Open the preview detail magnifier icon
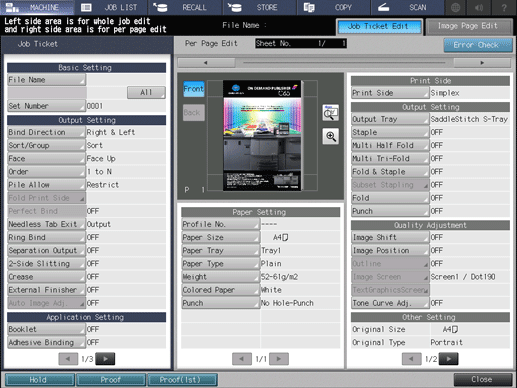The image size is (517, 388). tap(330, 113)
